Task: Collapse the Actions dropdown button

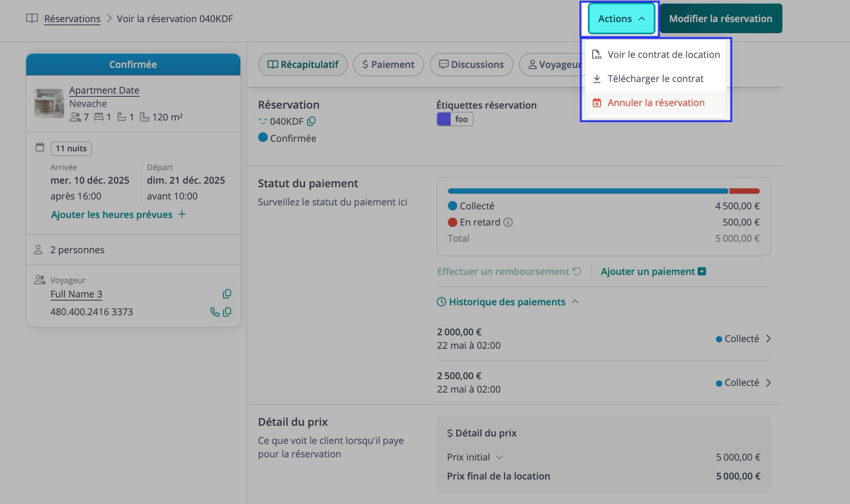Action: [621, 19]
